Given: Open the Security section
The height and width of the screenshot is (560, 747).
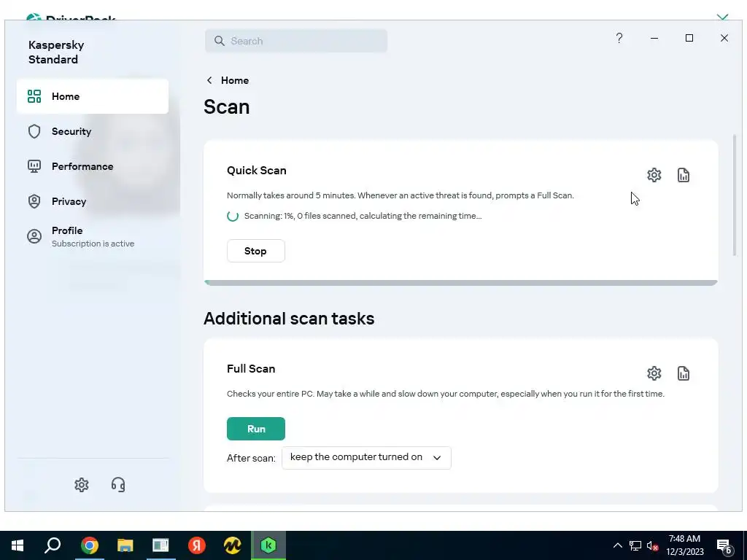Looking at the screenshot, I should [93, 131].
